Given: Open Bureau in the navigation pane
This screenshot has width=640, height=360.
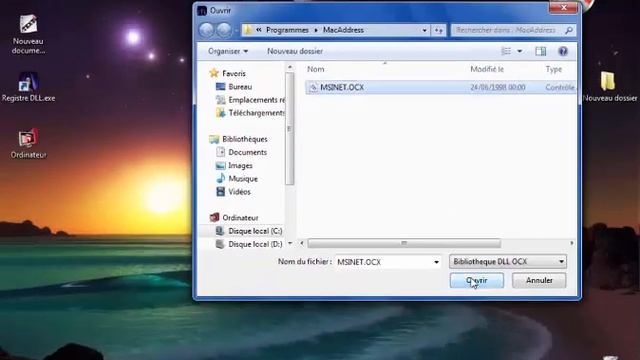Looking at the screenshot, I should pos(240,87).
